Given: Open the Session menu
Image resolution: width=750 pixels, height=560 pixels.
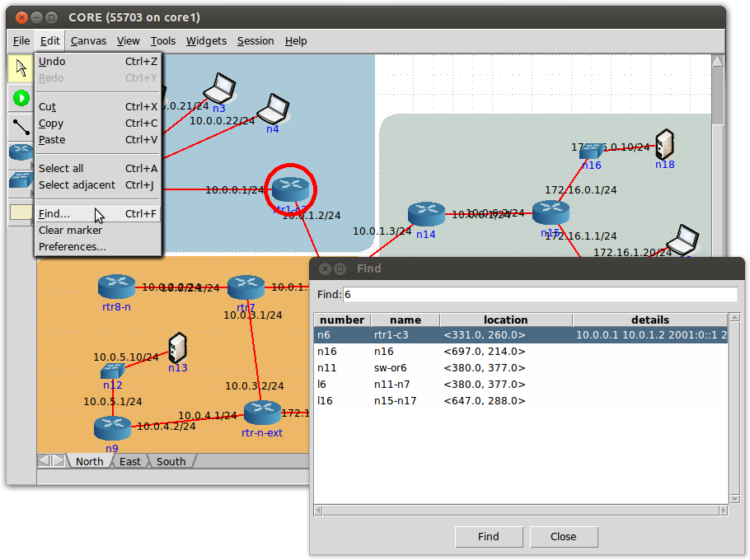Looking at the screenshot, I should (x=255, y=41).
